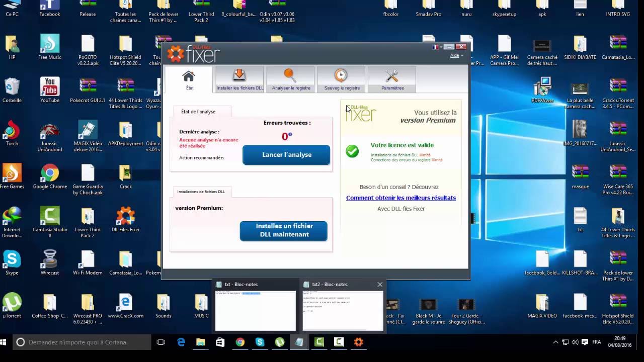Image resolution: width=644 pixels, height=362 pixels.
Task: Select the Corbeille recycle bin icon
Action: (12, 90)
